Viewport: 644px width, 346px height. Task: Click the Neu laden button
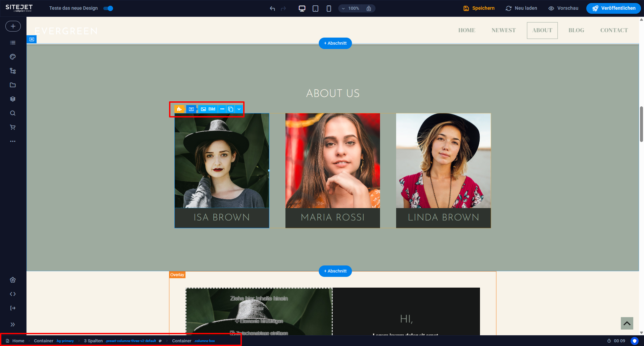pos(521,8)
